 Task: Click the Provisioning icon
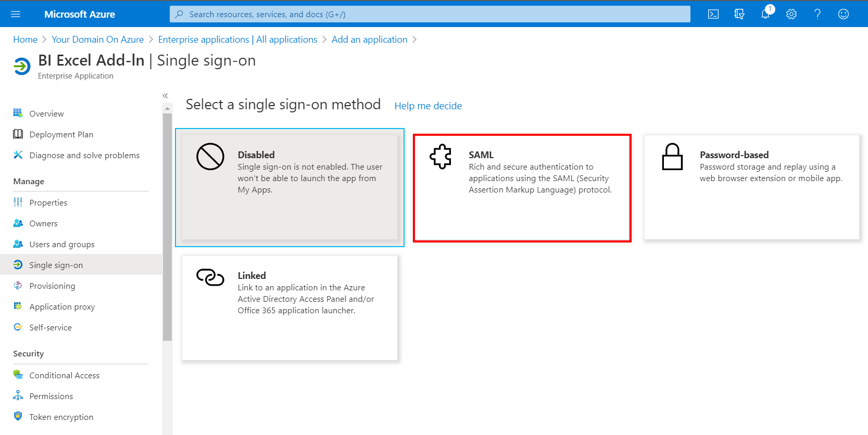18,285
